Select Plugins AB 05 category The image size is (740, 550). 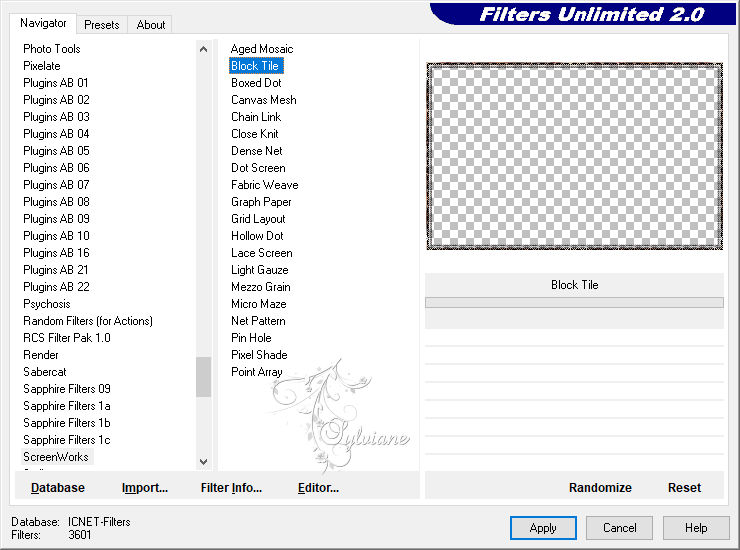click(56, 151)
